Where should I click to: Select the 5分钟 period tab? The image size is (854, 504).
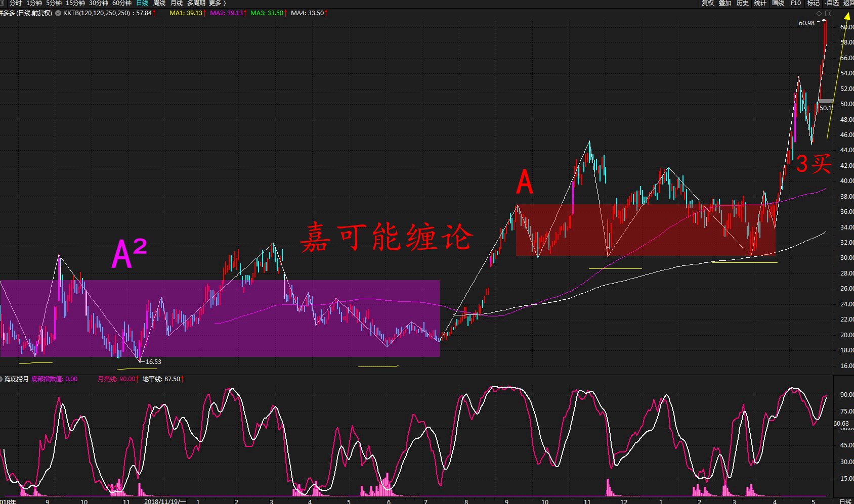[54, 3]
